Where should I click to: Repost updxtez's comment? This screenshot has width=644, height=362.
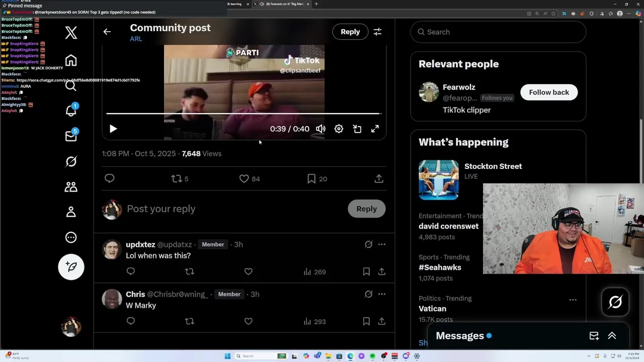[x=189, y=271]
